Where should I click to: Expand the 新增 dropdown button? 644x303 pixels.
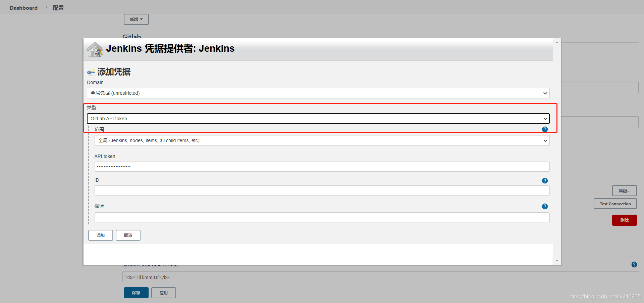136,19
